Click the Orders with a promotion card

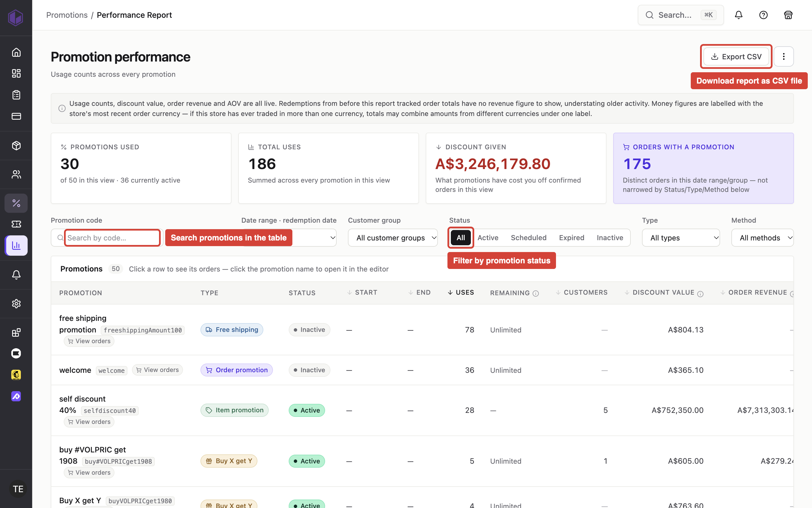tap(703, 168)
